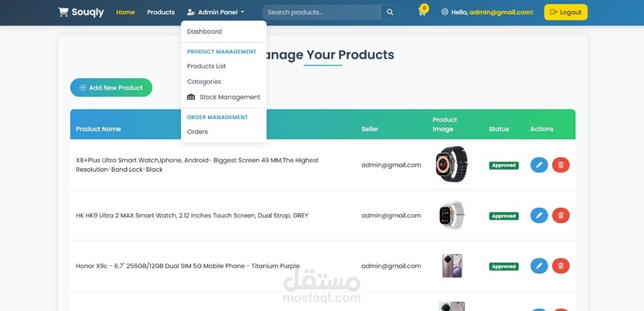The height and width of the screenshot is (311, 644).
Task: Click the X8+Plus Ultra Smart Watch product name
Action: 197,165
